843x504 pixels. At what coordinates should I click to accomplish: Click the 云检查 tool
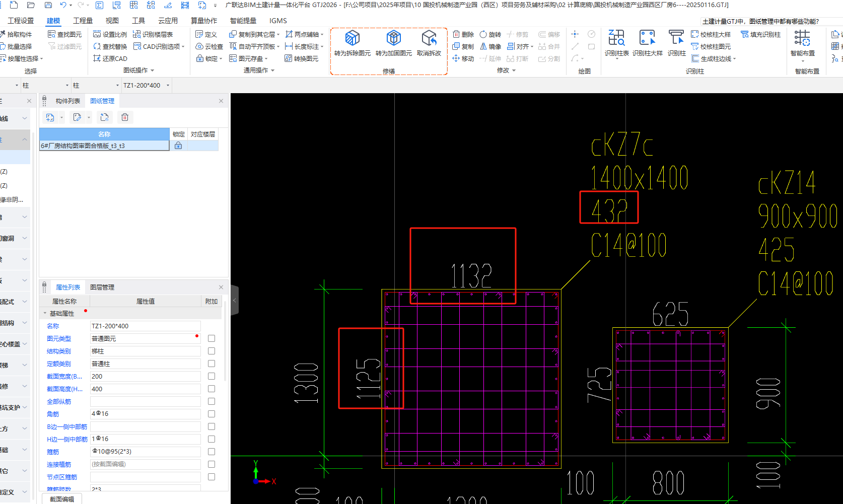pos(209,46)
